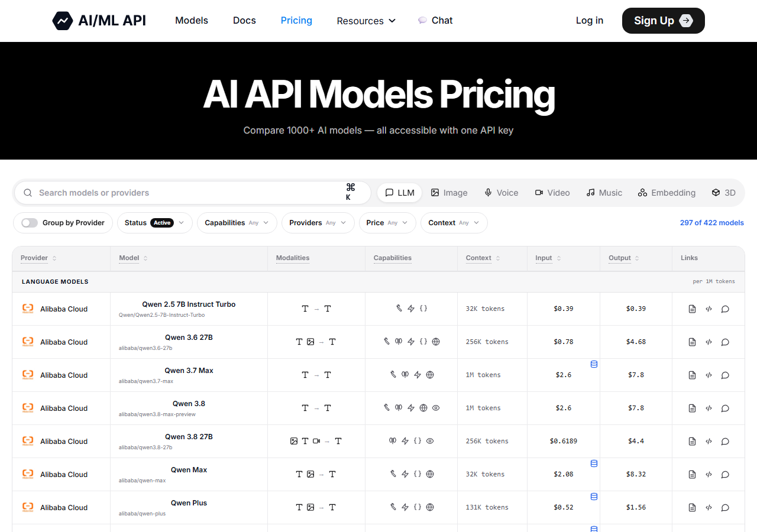Image resolution: width=757 pixels, height=532 pixels.
Task: Click the Qwen 3.6 27B model name
Action: pyautogui.click(x=189, y=338)
